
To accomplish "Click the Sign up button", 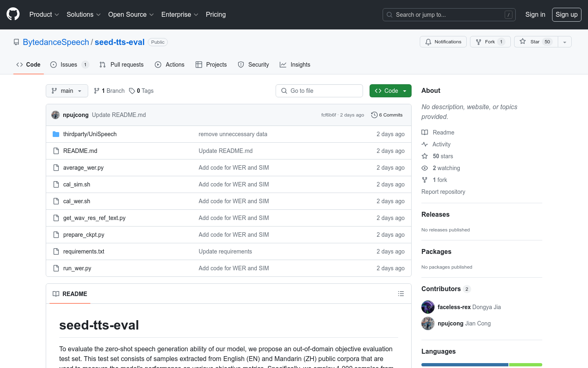I will pos(566,14).
